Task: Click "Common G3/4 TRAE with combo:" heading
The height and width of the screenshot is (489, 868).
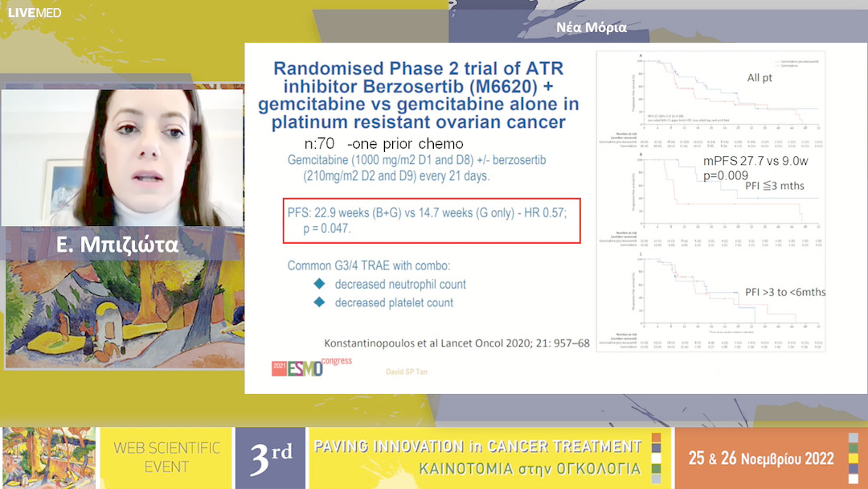Action: pos(369,266)
